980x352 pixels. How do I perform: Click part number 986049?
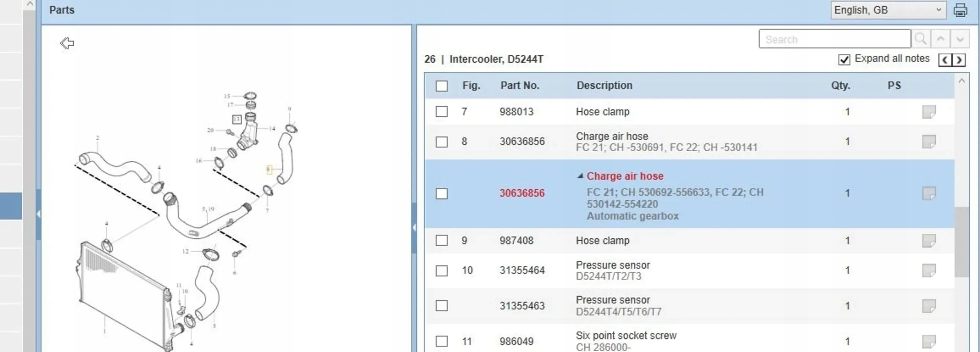pyautogui.click(x=517, y=341)
